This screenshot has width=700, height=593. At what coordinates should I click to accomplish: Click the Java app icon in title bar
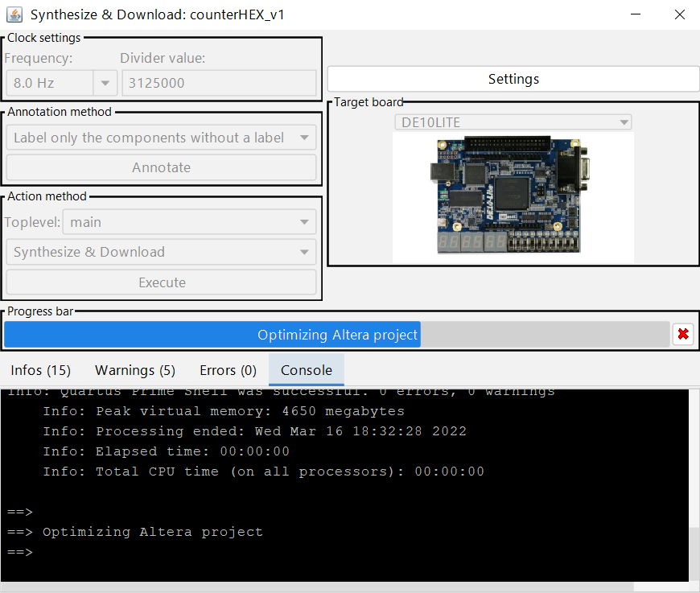click(14, 14)
